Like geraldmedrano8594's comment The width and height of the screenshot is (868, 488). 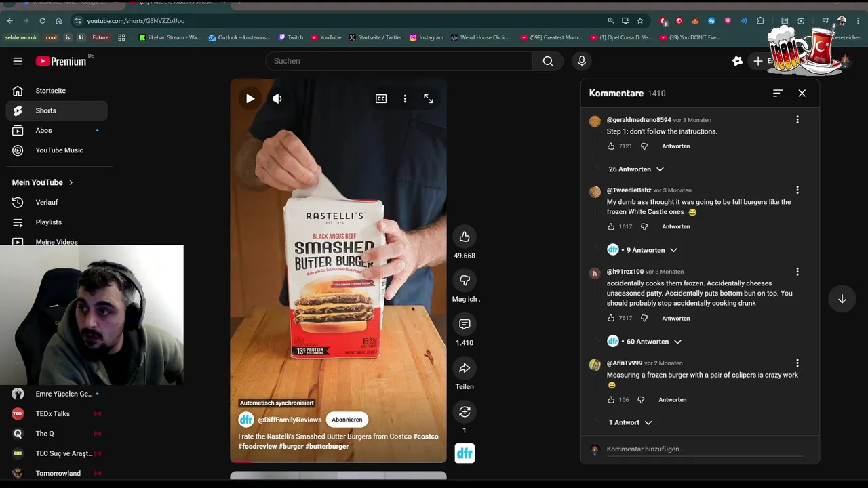(611, 146)
